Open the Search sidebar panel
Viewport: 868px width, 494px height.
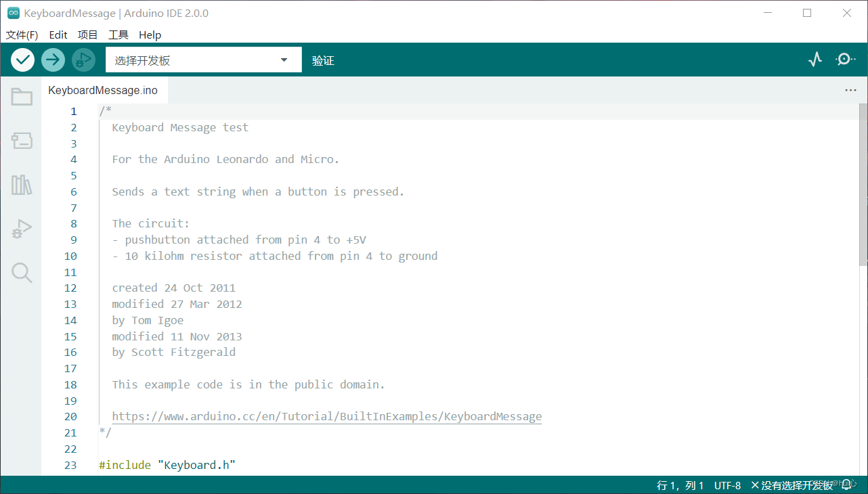(x=22, y=273)
